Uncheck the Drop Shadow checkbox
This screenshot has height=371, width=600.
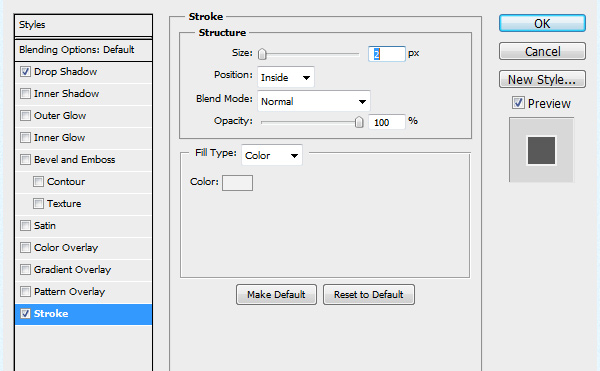(x=25, y=72)
